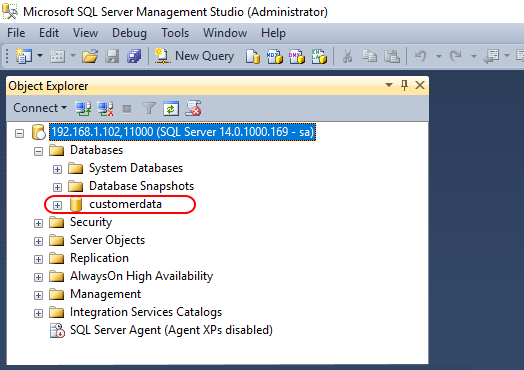This screenshot has height=370, width=524.
Task: Open the Connect dropdown
Action: (40, 108)
